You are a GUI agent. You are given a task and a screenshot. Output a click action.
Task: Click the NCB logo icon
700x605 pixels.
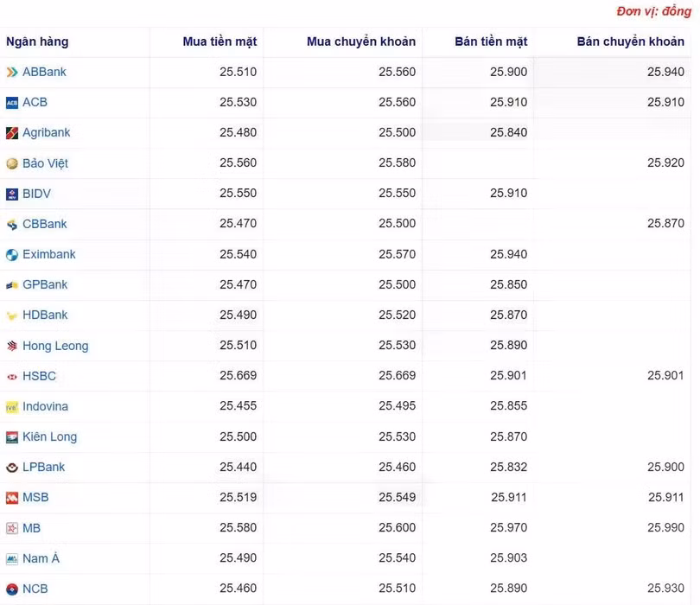click(12, 589)
